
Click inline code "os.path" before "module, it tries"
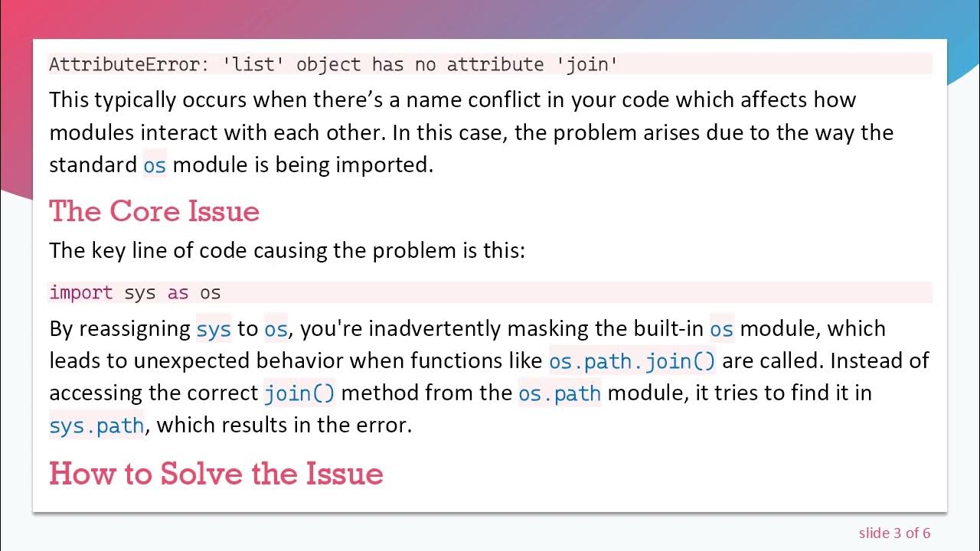[559, 393]
